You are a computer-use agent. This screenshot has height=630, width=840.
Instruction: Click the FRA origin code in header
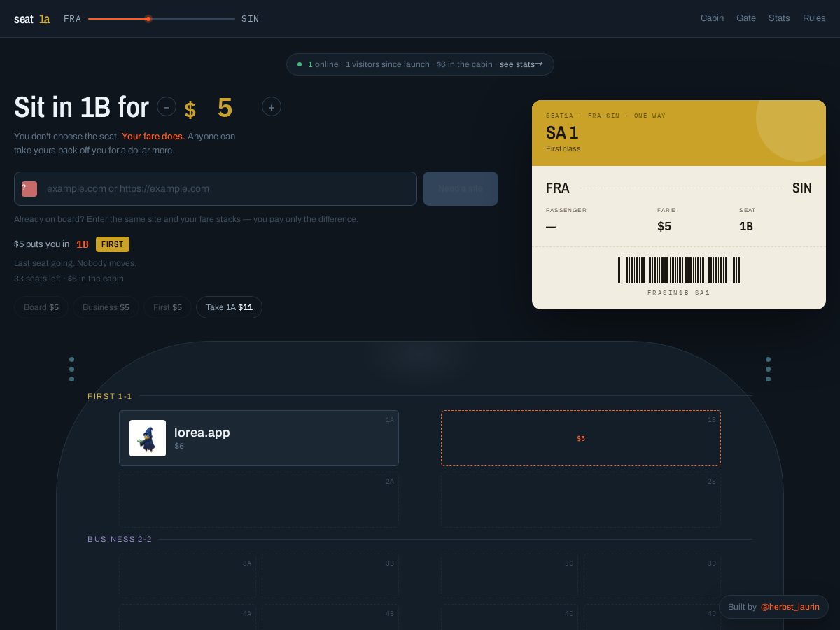pos(72,19)
